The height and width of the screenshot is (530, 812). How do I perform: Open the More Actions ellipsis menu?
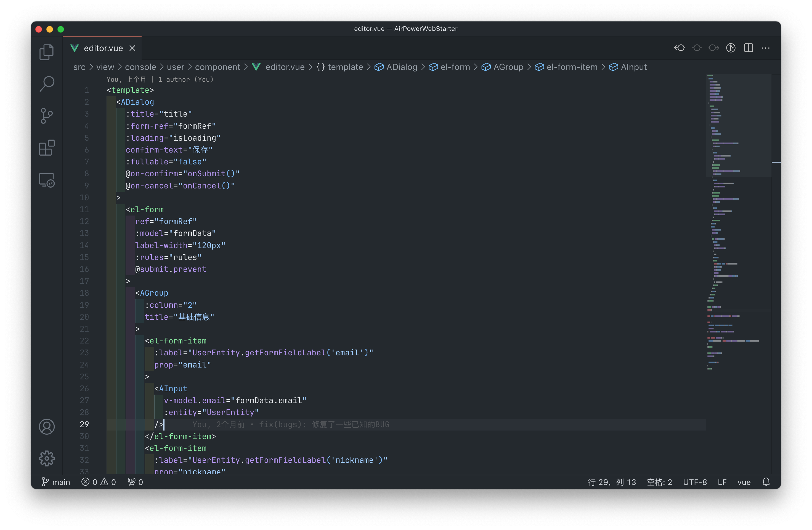click(x=766, y=48)
